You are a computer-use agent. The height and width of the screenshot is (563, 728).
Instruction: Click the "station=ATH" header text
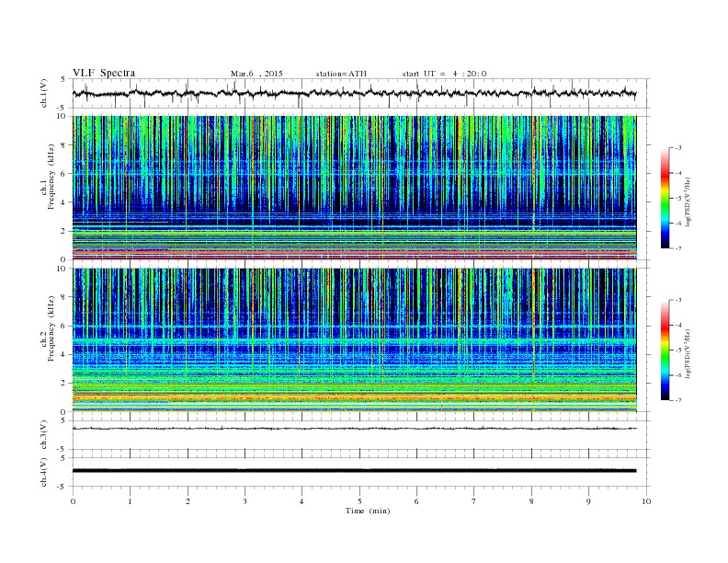[x=341, y=74]
